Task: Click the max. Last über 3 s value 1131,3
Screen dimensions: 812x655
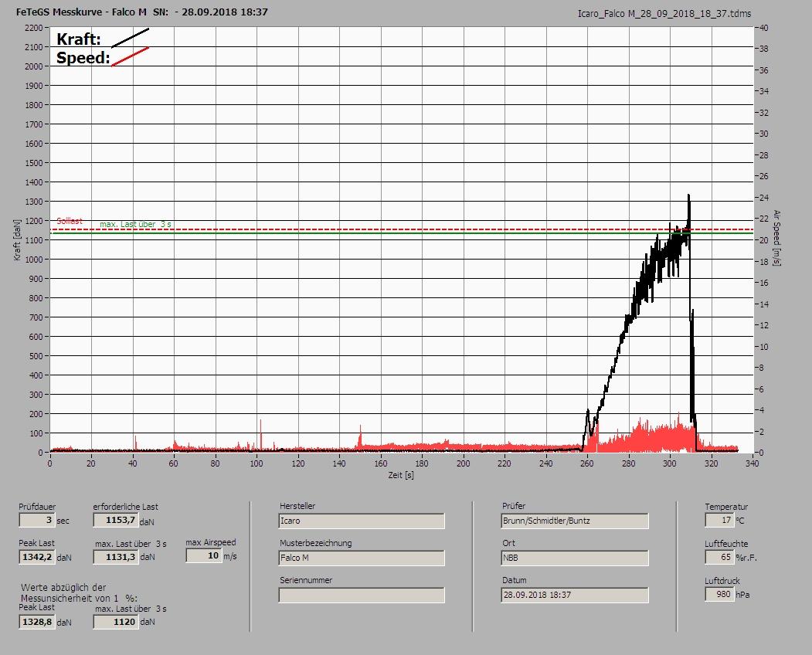Action: tap(115, 557)
